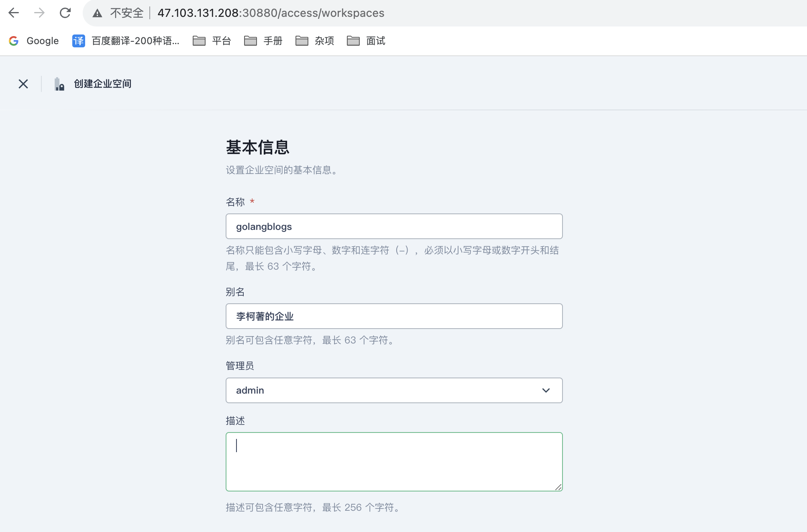This screenshot has height=532, width=807.
Task: Click the 名称 field label
Action: (x=235, y=202)
